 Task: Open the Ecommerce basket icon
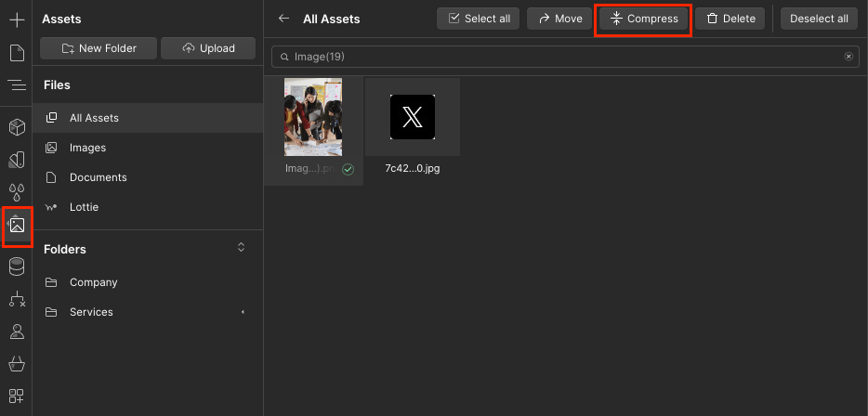(x=17, y=363)
